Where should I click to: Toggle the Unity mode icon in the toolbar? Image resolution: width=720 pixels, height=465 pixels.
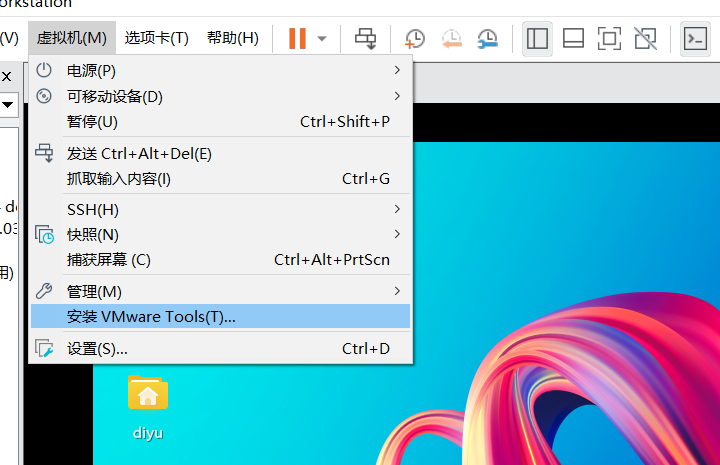(x=645, y=39)
